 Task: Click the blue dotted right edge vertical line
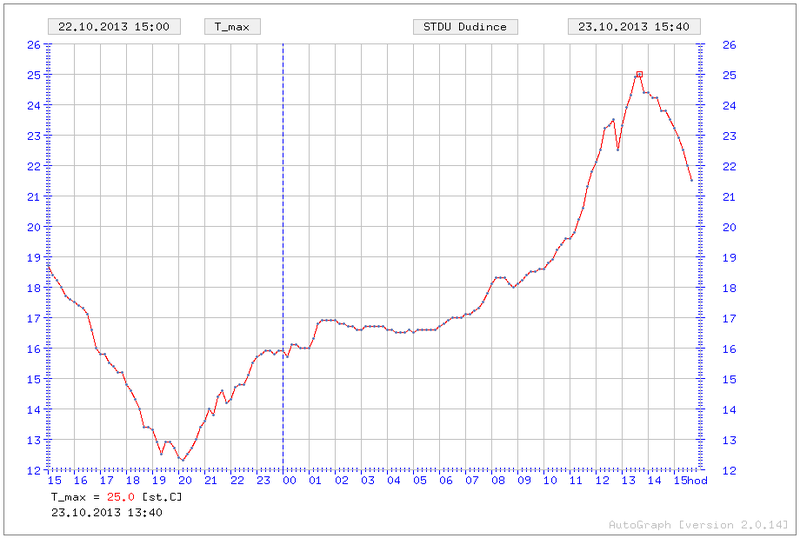[x=697, y=250]
